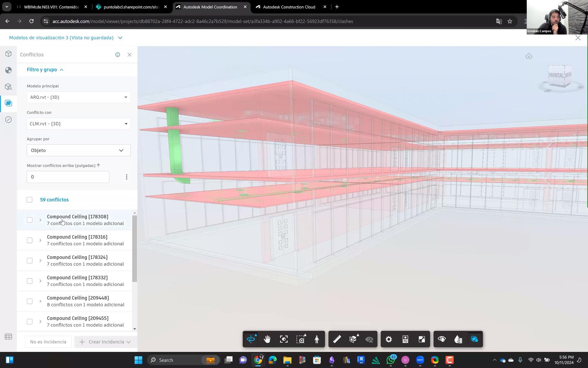
Task: Click the Crear incidencia button
Action: pyautogui.click(x=105, y=342)
